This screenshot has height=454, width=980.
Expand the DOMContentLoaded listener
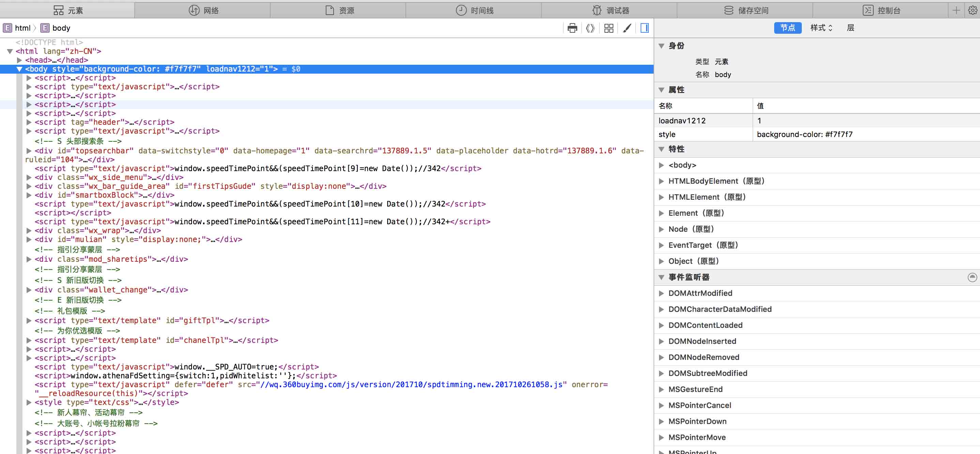[x=661, y=326]
